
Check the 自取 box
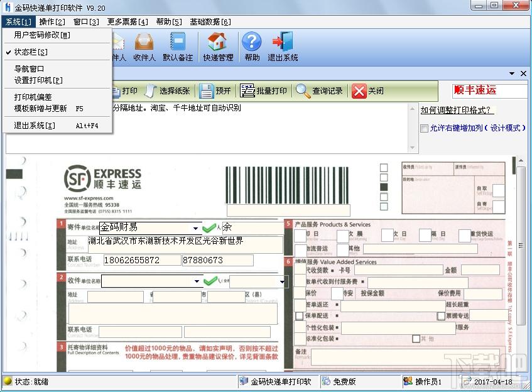coord(499,190)
